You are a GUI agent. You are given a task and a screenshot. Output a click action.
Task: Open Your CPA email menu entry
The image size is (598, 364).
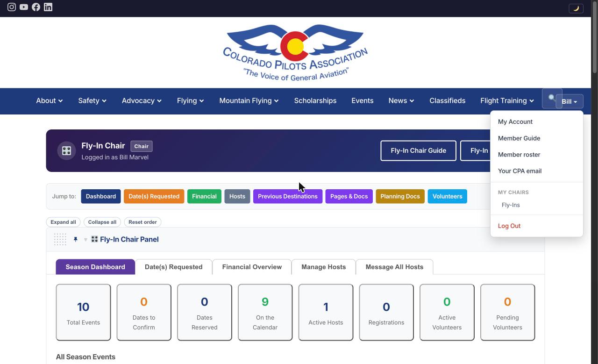click(x=537, y=171)
